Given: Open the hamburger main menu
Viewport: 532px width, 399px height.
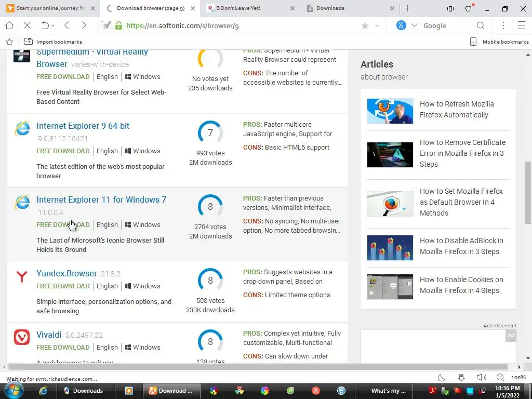Looking at the screenshot, I should coord(522,25).
